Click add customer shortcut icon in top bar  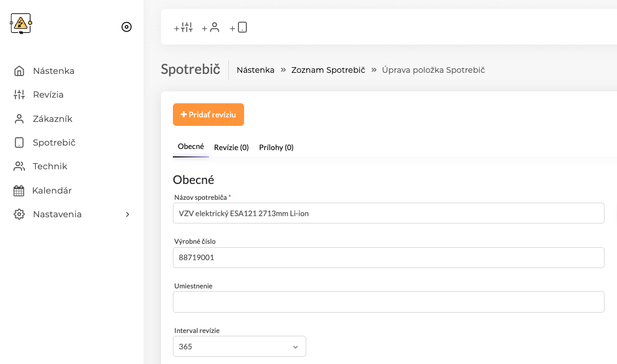(x=211, y=28)
